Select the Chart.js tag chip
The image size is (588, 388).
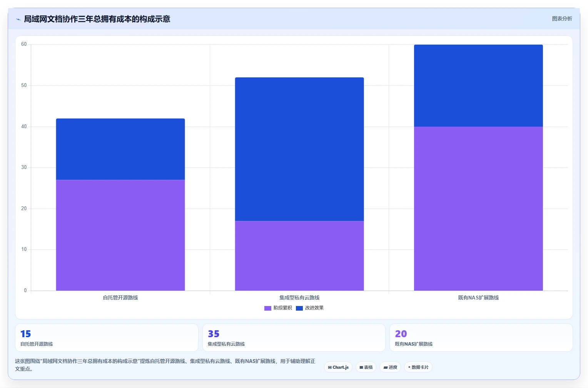point(338,367)
